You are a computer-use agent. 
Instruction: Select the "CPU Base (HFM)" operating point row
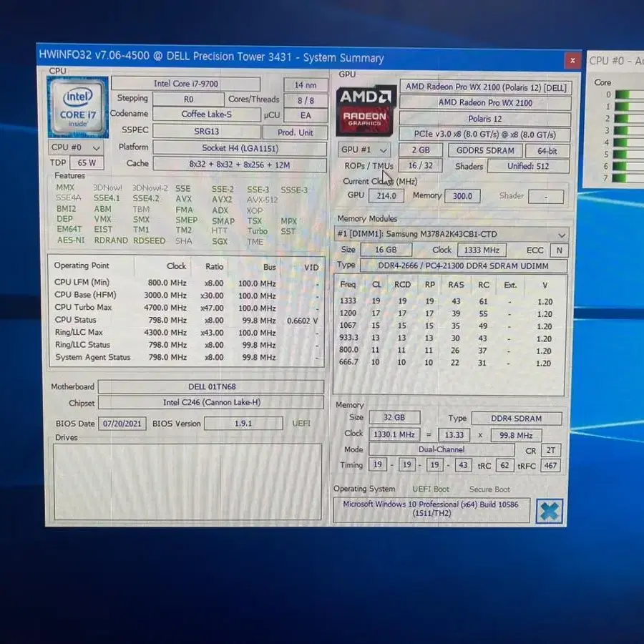point(187,296)
